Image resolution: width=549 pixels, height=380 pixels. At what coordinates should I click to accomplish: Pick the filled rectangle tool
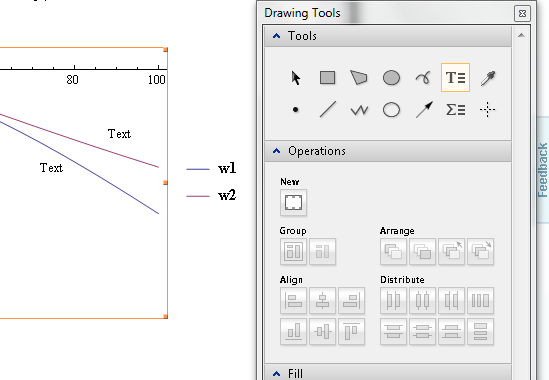[x=327, y=78]
